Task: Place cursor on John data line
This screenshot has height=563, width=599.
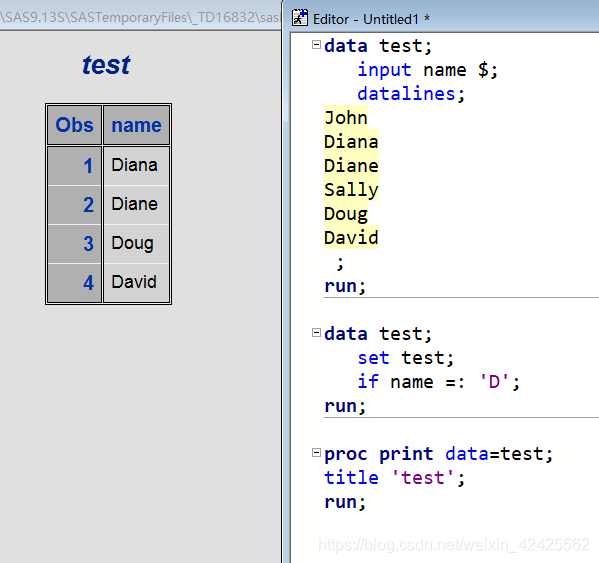Action: 346,118
